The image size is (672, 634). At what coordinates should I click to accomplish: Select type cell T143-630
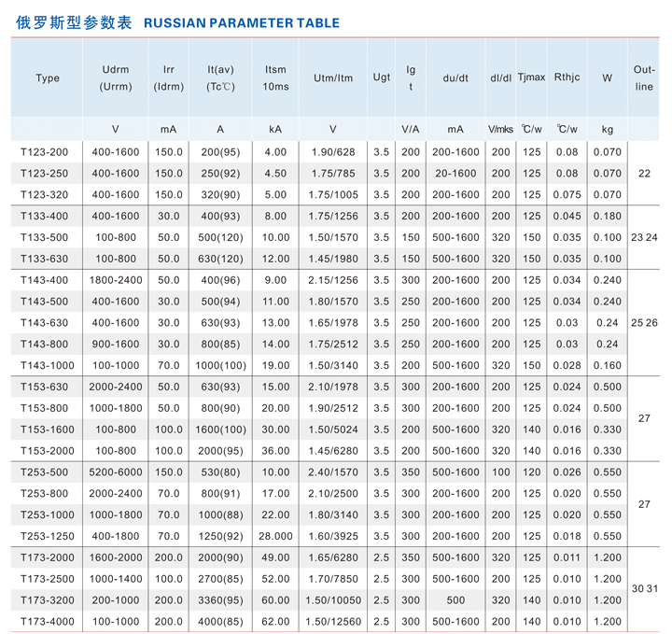tap(45, 323)
